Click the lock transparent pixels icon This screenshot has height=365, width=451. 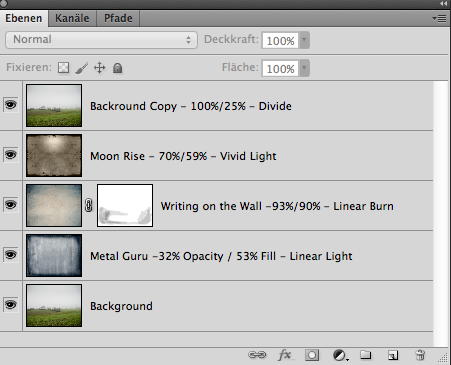click(63, 68)
